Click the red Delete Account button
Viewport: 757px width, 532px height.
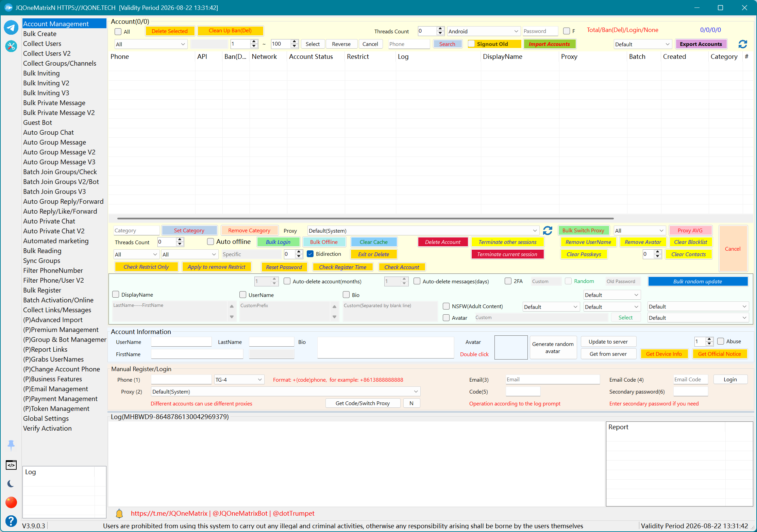pyautogui.click(x=443, y=242)
